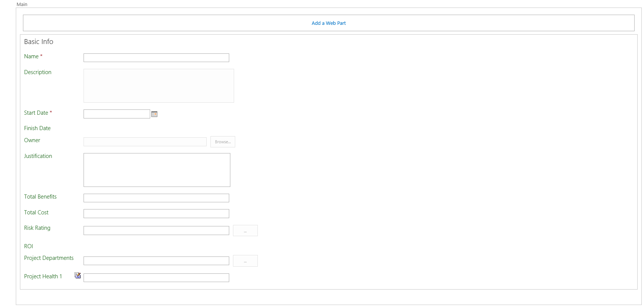Click the Name field label
644x308 pixels.
tap(31, 56)
